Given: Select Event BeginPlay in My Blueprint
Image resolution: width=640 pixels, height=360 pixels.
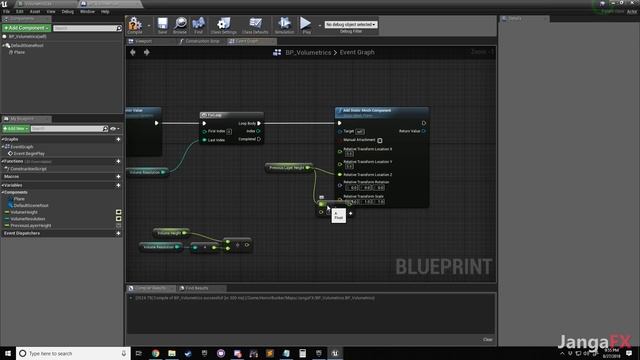Looking at the screenshot, I should pos(29,153).
